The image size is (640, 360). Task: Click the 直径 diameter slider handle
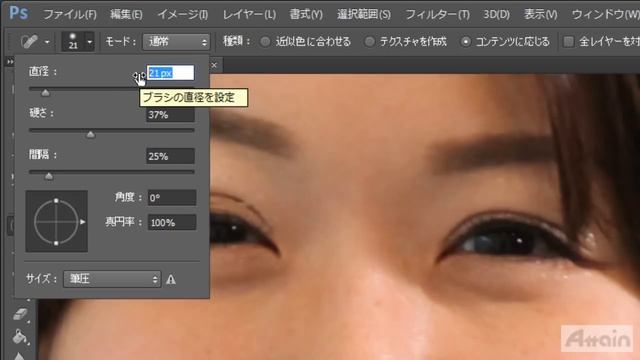point(45,93)
